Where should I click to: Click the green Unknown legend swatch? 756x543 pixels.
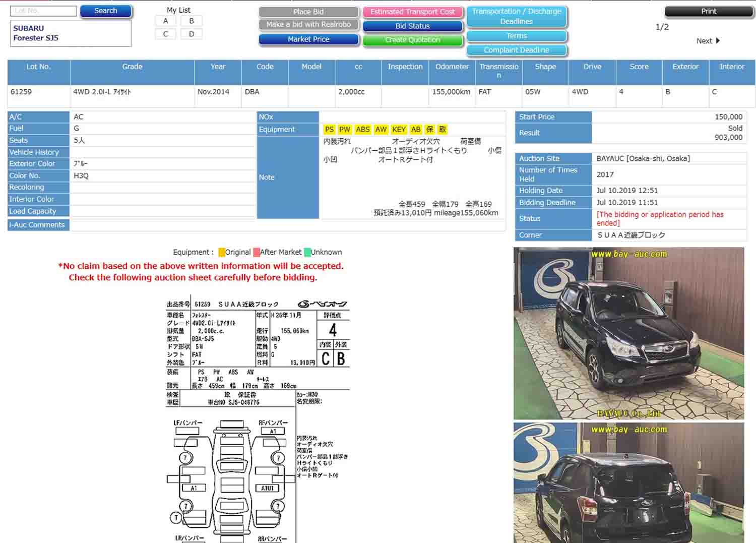coord(307,252)
